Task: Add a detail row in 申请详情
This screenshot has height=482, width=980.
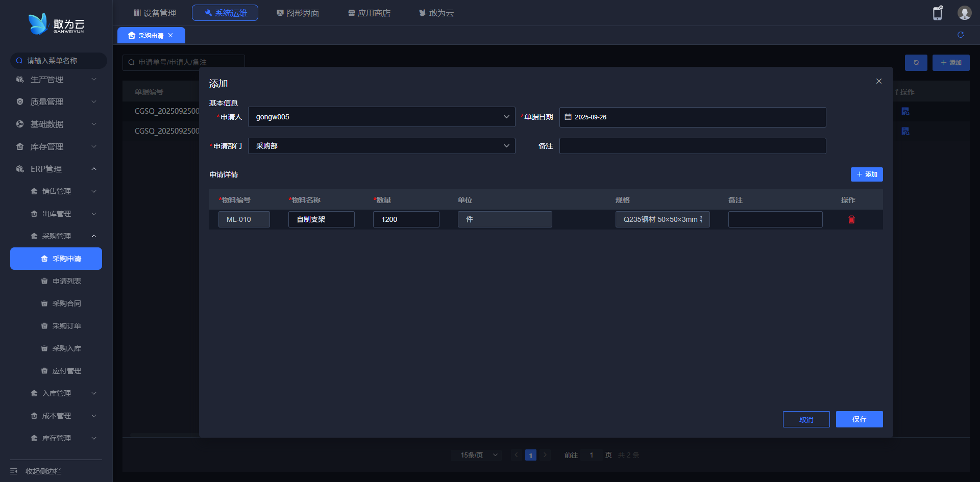Action: coord(866,174)
